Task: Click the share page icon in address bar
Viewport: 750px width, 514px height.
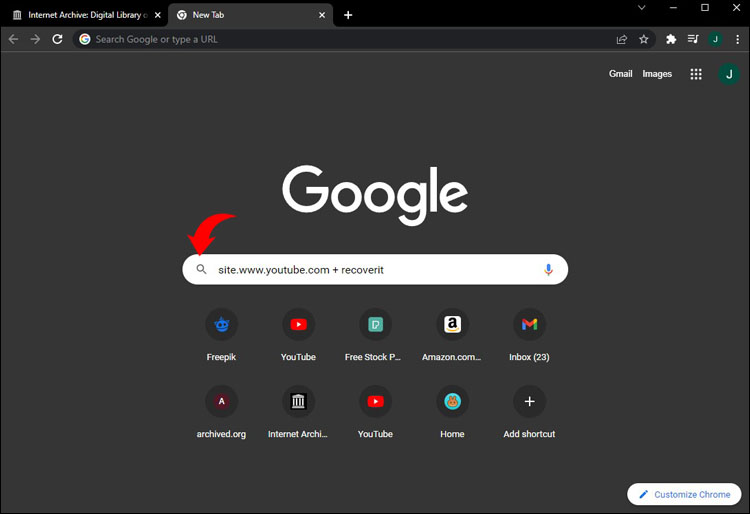Action: point(622,39)
